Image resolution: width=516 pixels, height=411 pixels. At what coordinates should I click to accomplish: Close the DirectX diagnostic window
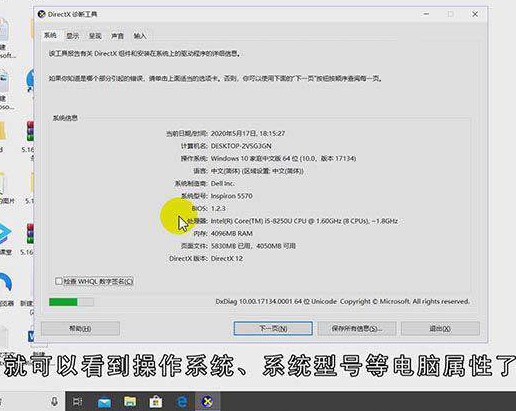475,14
